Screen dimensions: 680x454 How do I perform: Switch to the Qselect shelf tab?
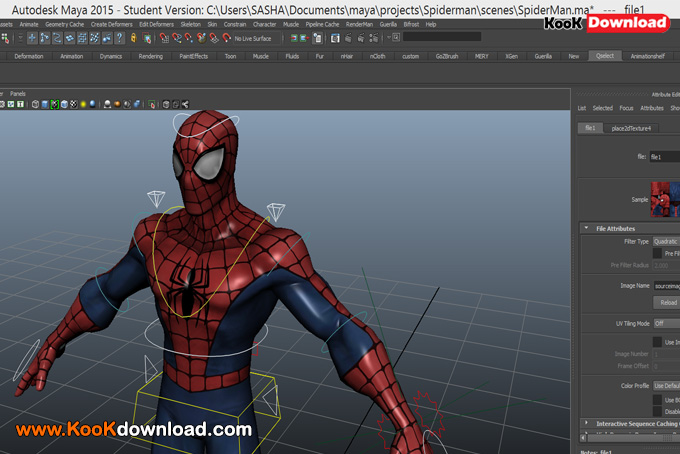click(605, 56)
